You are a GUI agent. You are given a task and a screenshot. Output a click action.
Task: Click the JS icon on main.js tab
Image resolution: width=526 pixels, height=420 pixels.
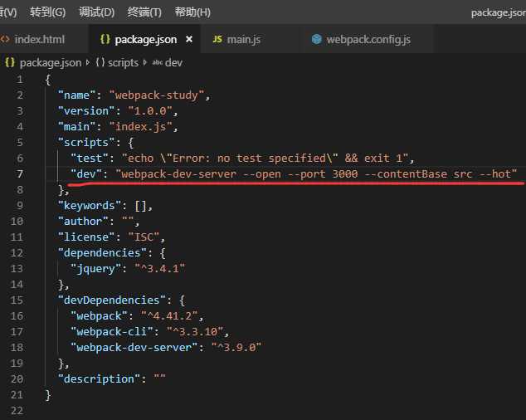point(217,39)
